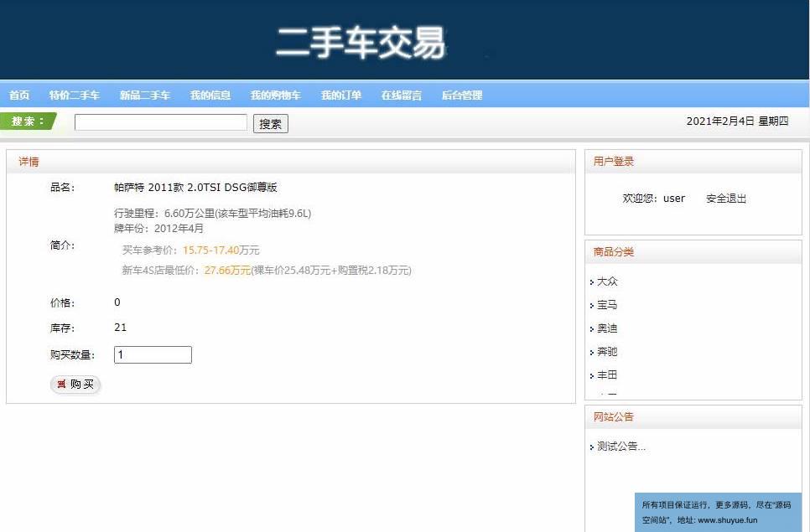
Task: Click the 27.66万元 lowest price text
Action: (227, 271)
